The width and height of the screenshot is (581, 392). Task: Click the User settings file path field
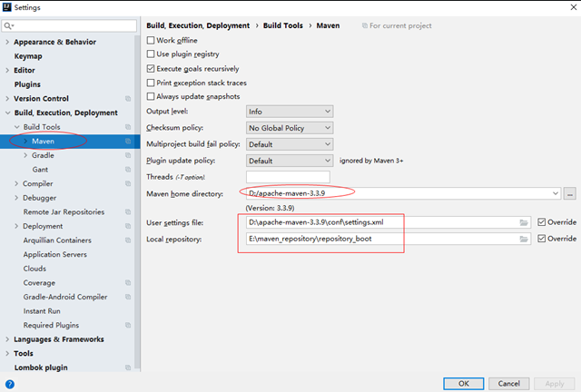tap(389, 222)
